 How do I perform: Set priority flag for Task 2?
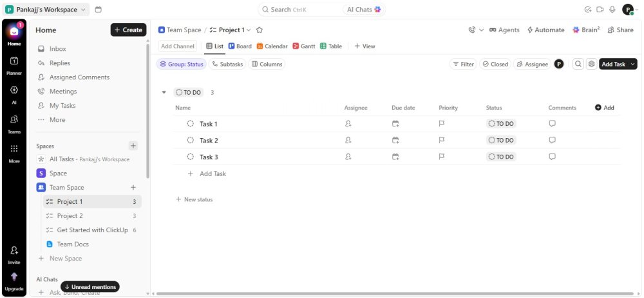click(442, 141)
